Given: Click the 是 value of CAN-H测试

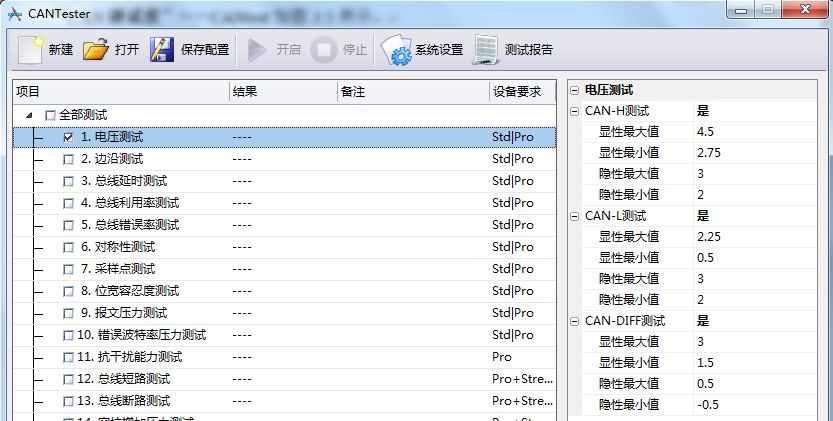Looking at the screenshot, I should click(x=703, y=111).
